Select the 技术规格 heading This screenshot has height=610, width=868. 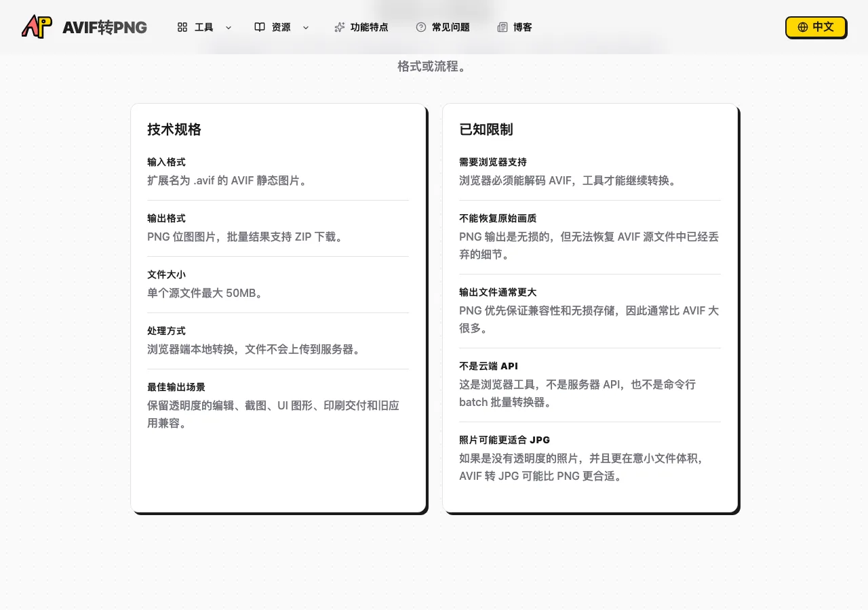click(x=174, y=129)
